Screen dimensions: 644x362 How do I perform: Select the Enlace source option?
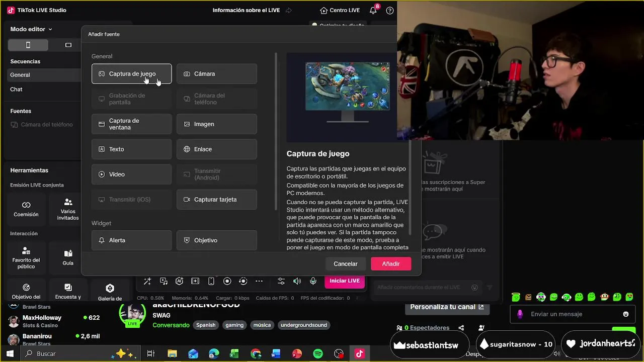click(x=217, y=149)
